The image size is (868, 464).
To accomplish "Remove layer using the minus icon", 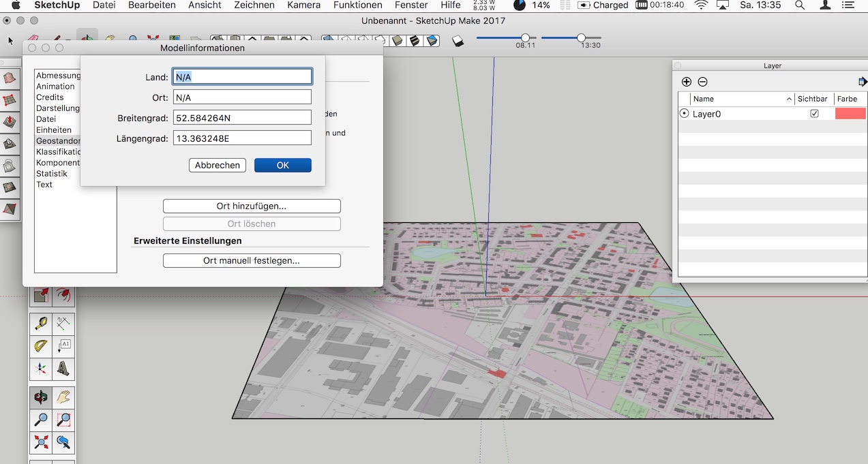I will click(702, 82).
